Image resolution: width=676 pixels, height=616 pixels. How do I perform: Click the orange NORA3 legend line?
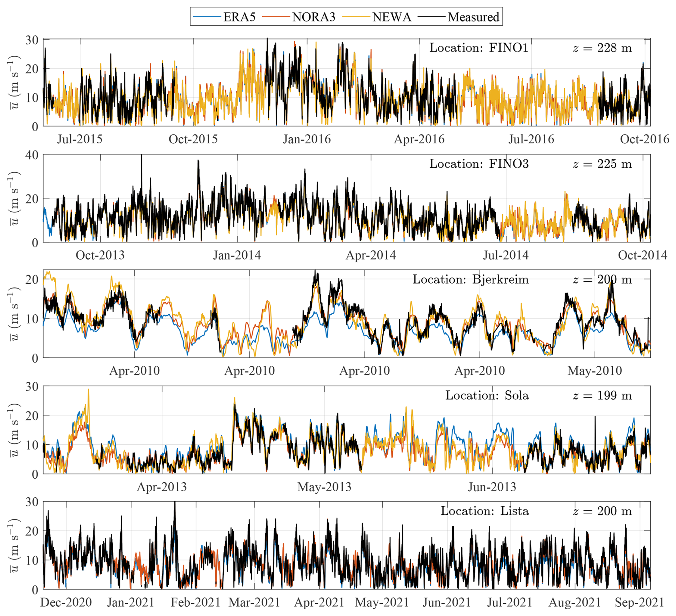[x=275, y=17]
